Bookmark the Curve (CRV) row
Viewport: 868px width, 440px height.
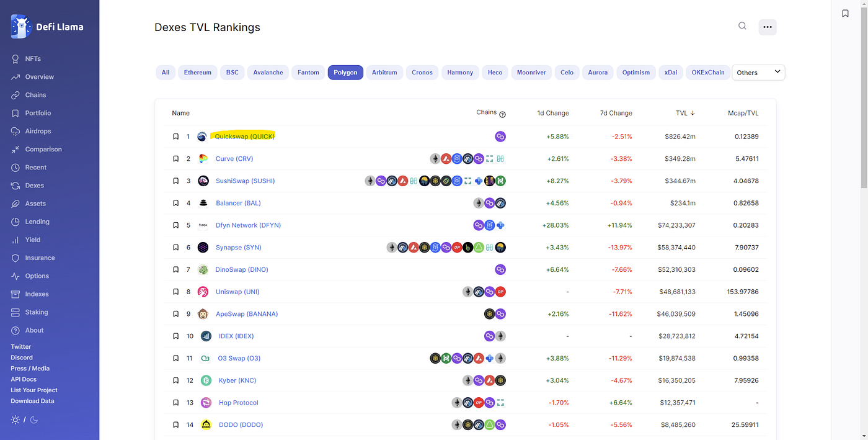[x=176, y=159]
